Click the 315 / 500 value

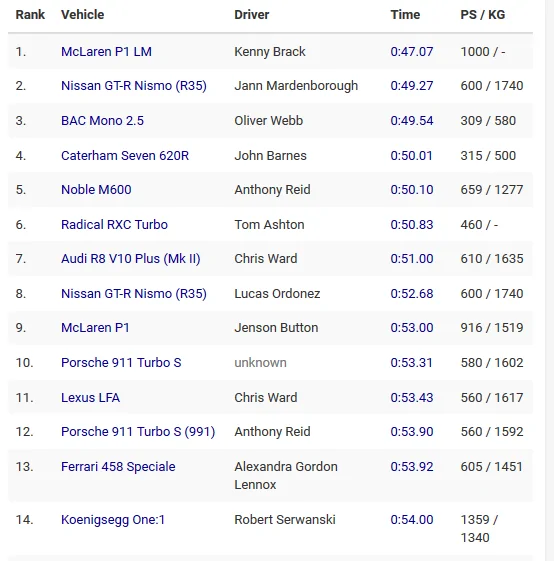(x=488, y=156)
